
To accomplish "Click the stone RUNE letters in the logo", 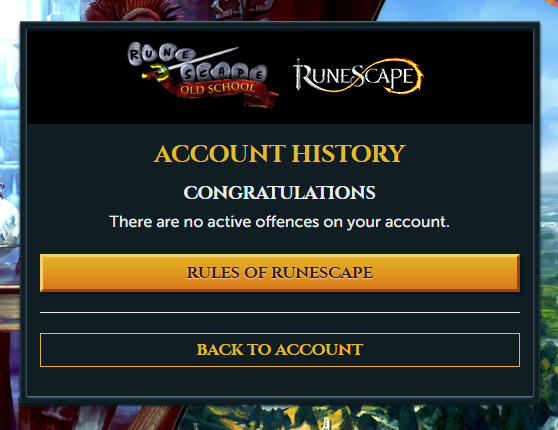I will (x=161, y=54).
